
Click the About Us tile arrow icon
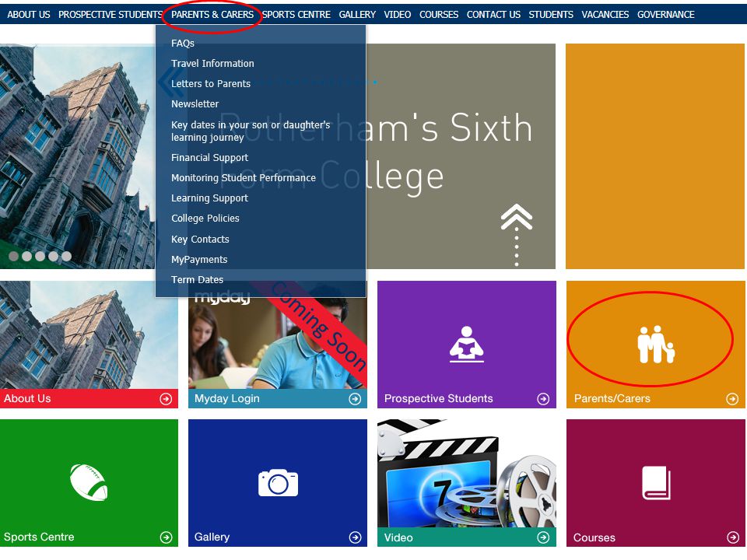pos(166,399)
